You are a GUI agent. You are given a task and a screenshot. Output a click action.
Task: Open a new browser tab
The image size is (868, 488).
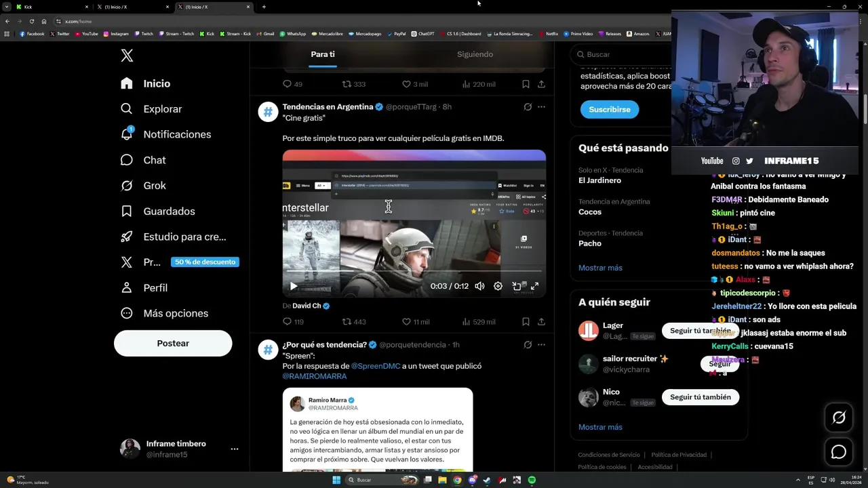[x=264, y=7]
